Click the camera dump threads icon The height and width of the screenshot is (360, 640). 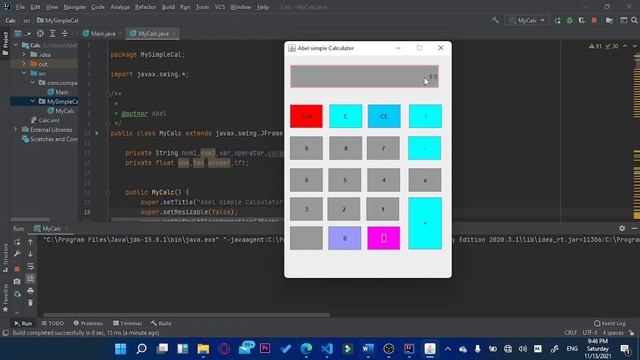[17, 281]
